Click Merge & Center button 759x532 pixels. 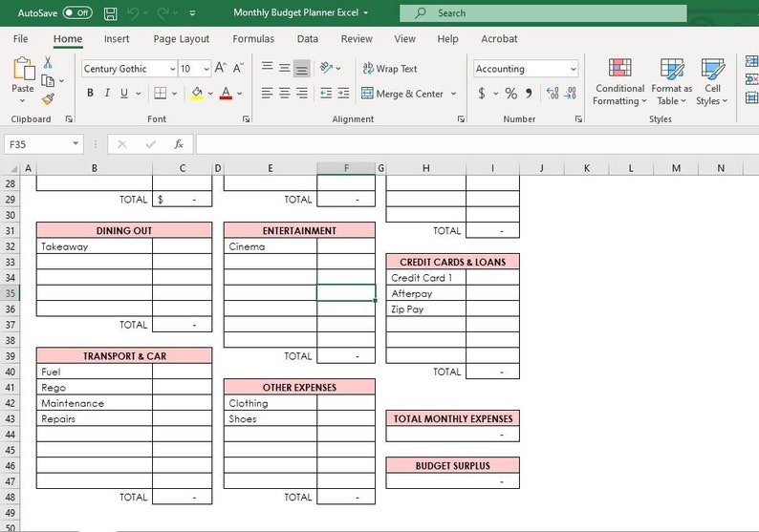(402, 94)
